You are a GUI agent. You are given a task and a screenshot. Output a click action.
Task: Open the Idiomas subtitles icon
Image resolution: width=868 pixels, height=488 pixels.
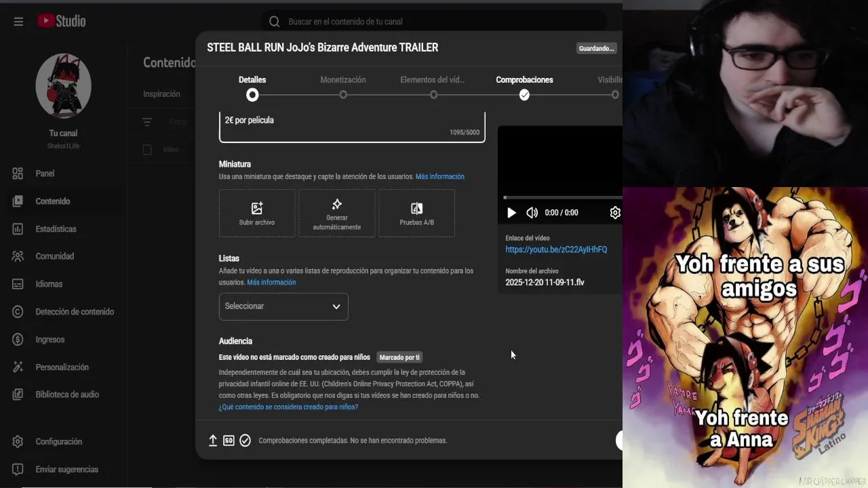(18, 284)
